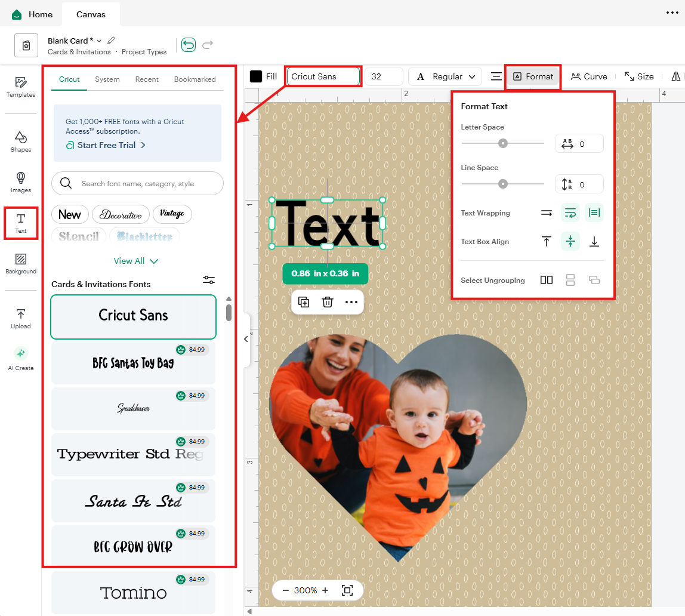Click Start Free Trial link

pyautogui.click(x=106, y=145)
